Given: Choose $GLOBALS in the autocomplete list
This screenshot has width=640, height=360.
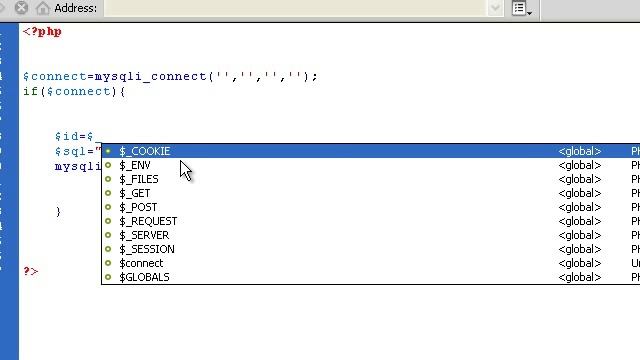Looking at the screenshot, I should 371,277.
